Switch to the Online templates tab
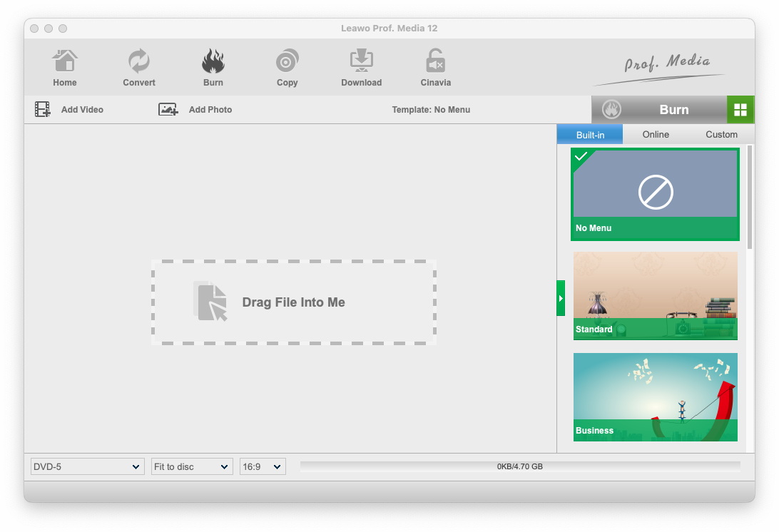 (x=656, y=135)
